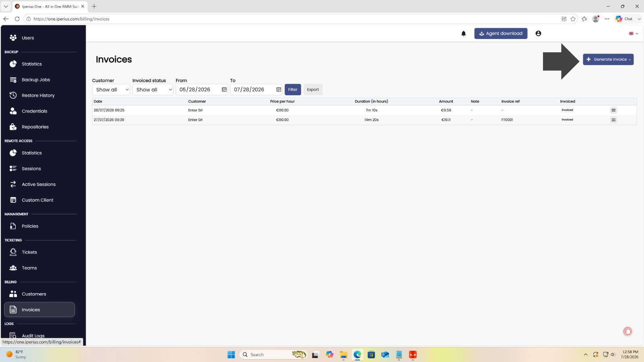Close the Iperius One tab
Image resolution: width=644 pixels, height=362 pixels.
pyautogui.click(x=83, y=6)
